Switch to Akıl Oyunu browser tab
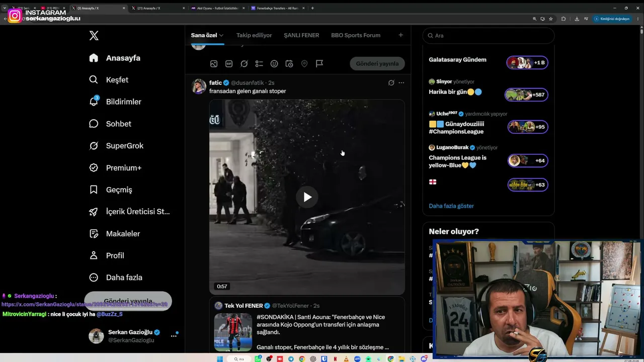This screenshot has height=362, width=644. (217, 8)
